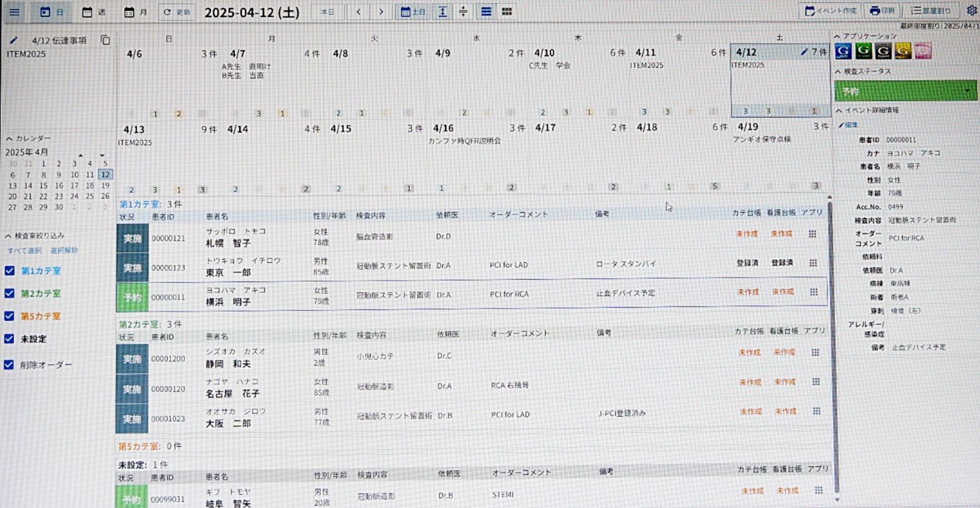
Task: Click the イベント作成 button
Action: pos(830,11)
